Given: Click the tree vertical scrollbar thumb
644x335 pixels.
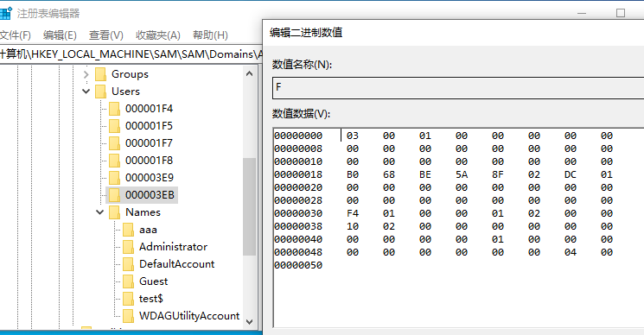Looking at the screenshot, I should click(x=249, y=207).
